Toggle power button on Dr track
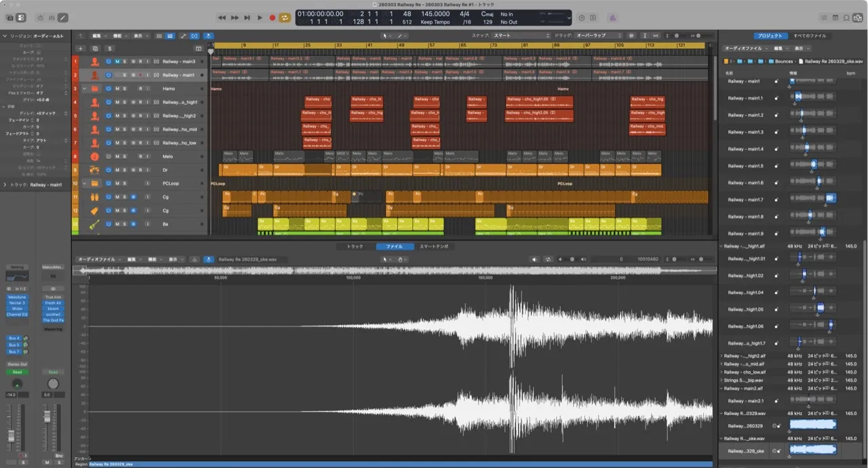This screenshot has height=468, width=868. pos(108,170)
